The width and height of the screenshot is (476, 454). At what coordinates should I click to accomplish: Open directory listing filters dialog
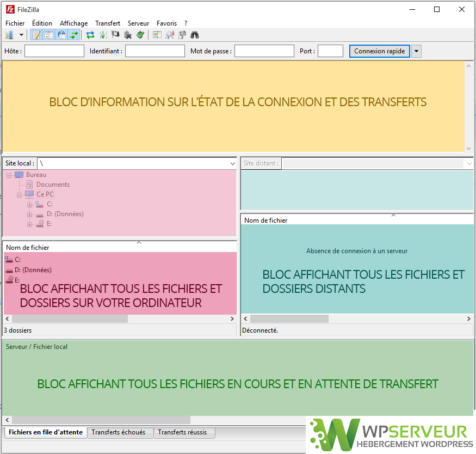click(x=157, y=35)
